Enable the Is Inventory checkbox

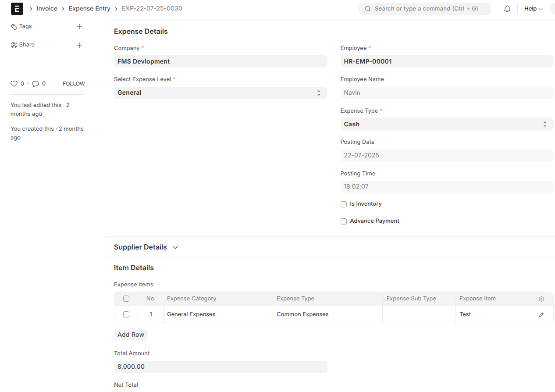point(344,204)
